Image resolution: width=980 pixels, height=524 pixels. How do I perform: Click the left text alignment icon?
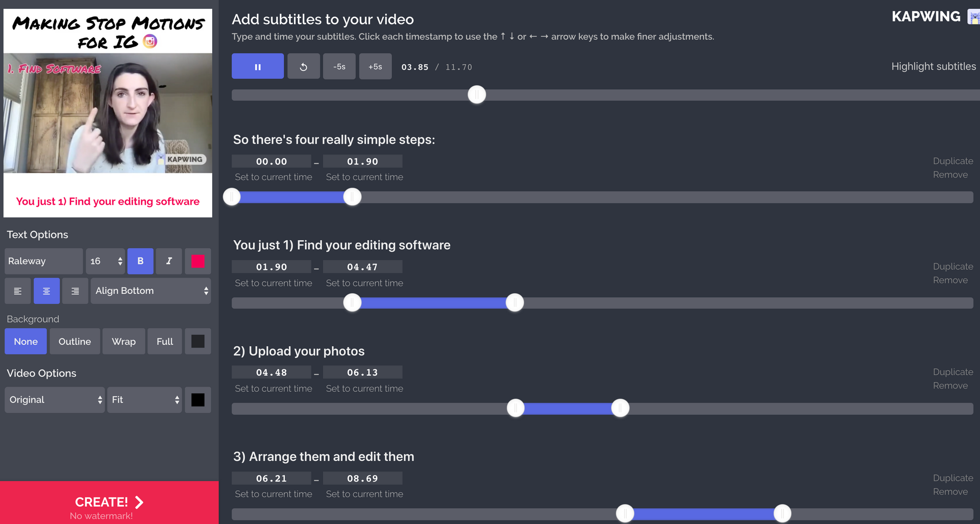click(18, 291)
